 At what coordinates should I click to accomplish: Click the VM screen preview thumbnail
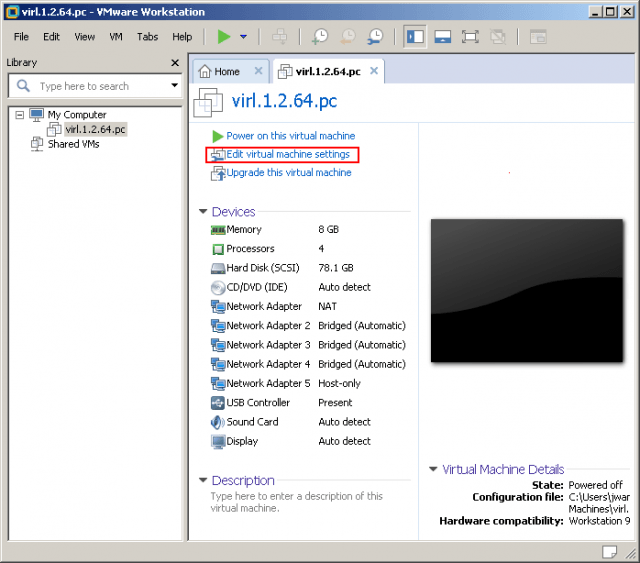(527, 290)
